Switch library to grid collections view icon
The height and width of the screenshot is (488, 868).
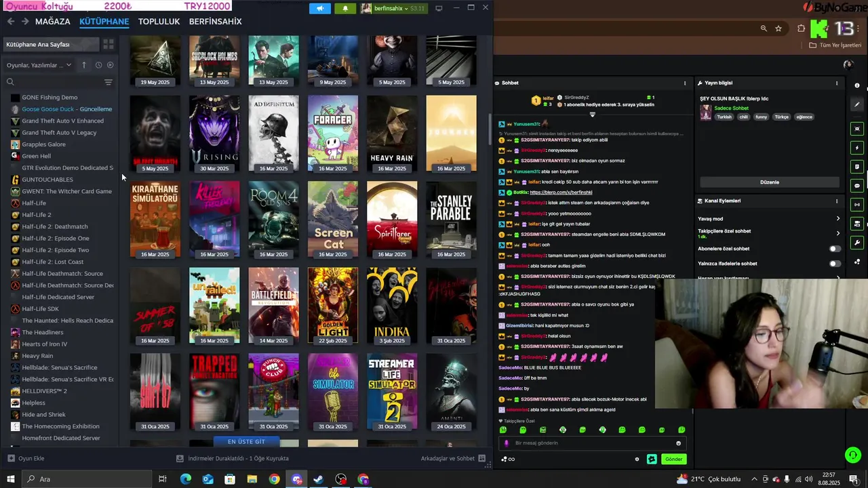(x=108, y=44)
